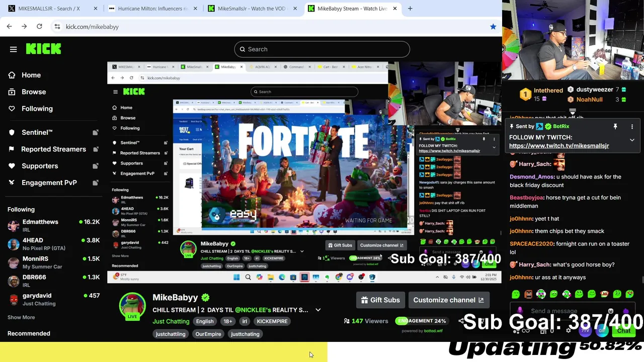Open chat settings gear icon
The width and height of the screenshot is (644, 362).
coord(569,330)
